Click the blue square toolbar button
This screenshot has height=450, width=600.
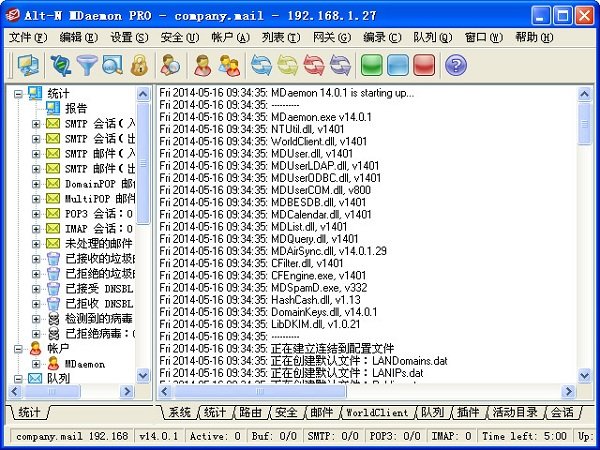[398, 65]
